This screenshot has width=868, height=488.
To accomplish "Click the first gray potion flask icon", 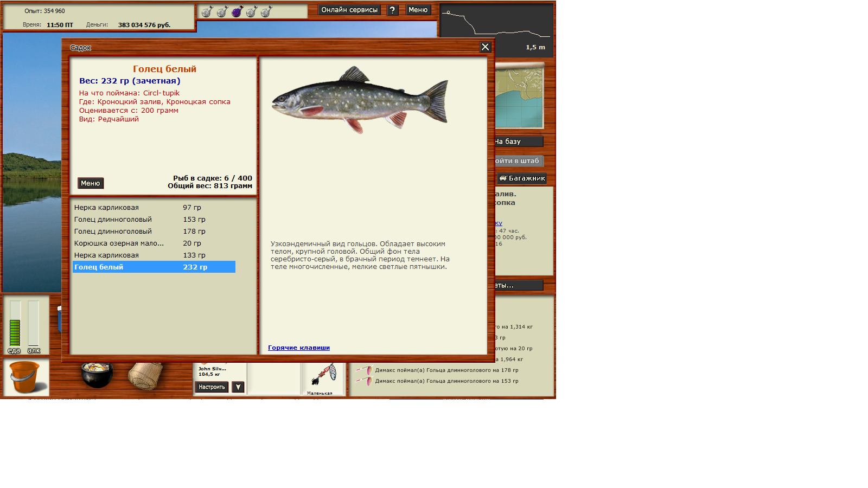I will [207, 11].
